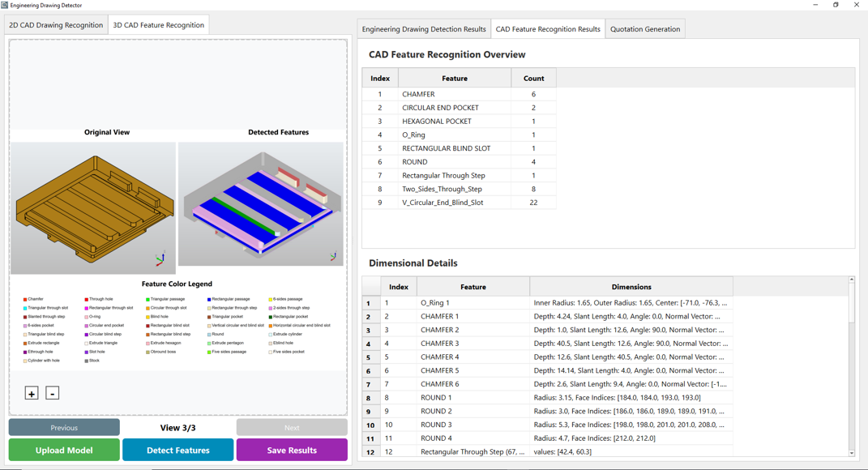
Task: Click dimensional details scrollbar up arrow
Action: (x=852, y=280)
